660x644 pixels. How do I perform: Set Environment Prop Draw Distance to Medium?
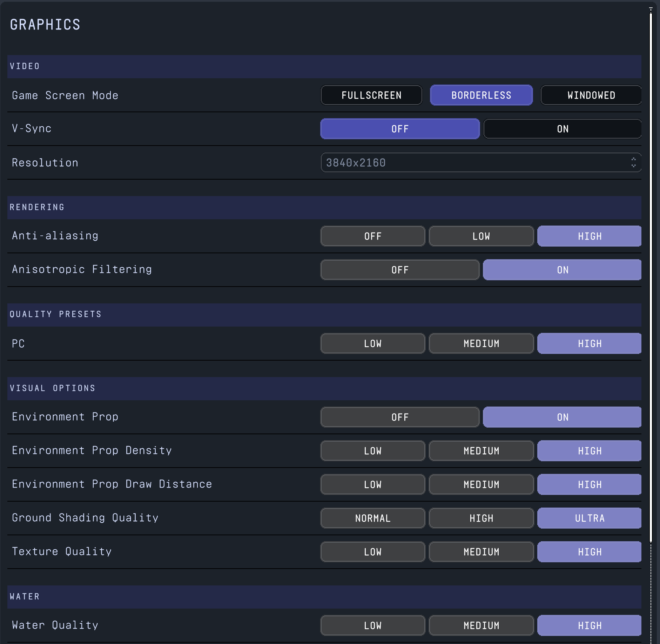tap(481, 484)
